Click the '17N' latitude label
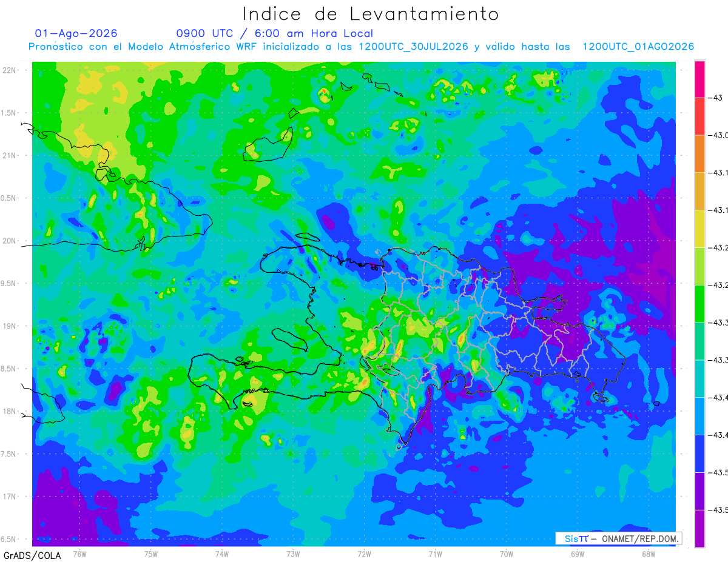 click(10, 497)
